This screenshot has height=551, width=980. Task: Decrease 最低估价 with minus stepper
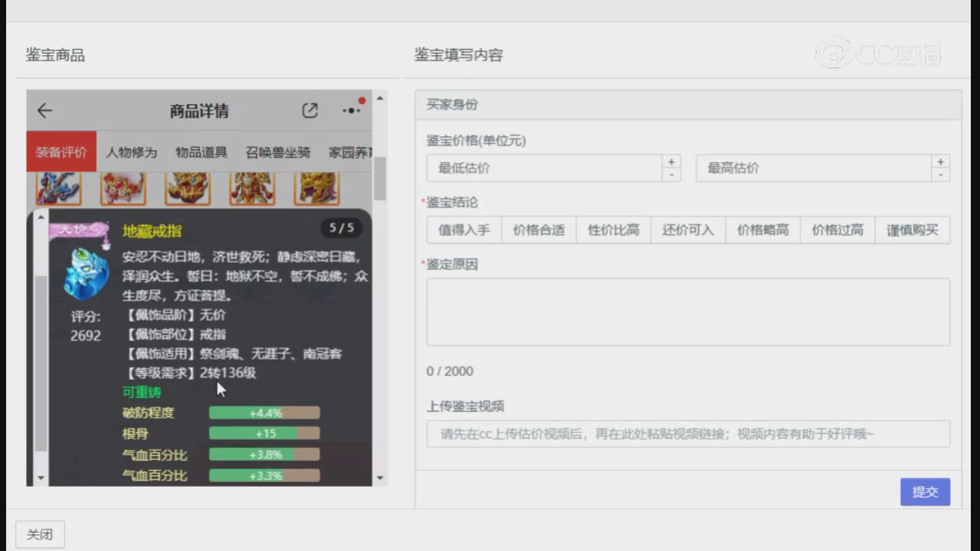pos(671,174)
